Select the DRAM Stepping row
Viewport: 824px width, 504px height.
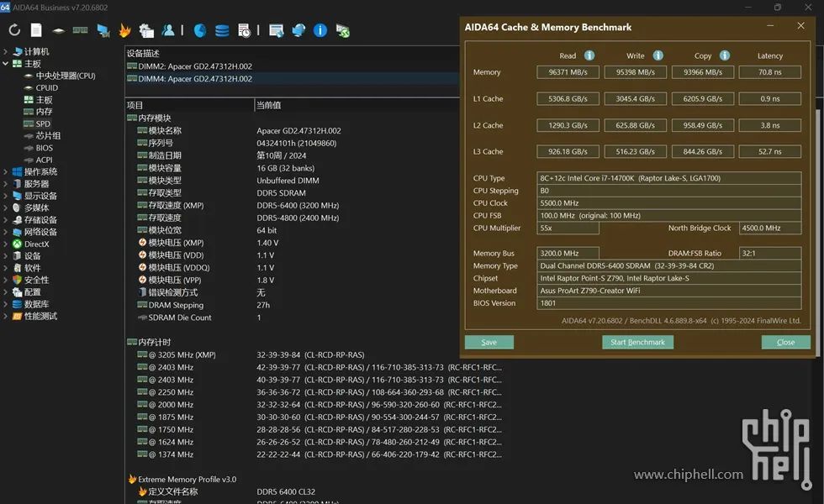coord(293,305)
